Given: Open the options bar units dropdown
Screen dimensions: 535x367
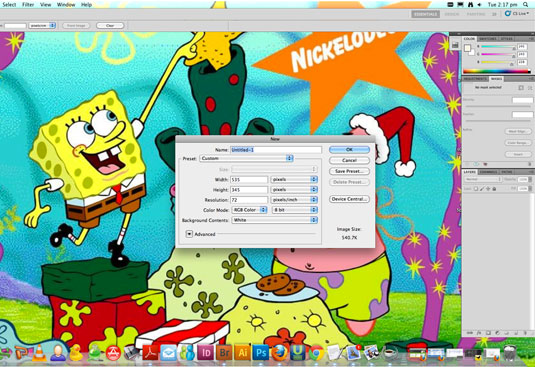Looking at the screenshot, I should click(42, 26).
